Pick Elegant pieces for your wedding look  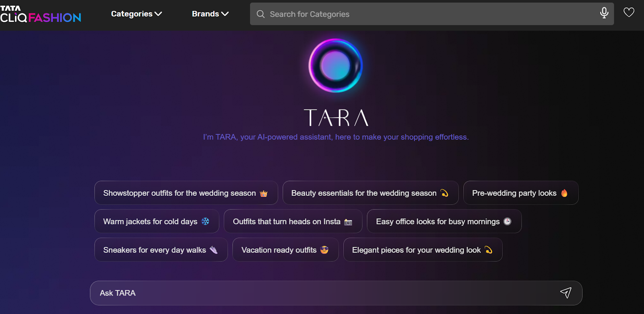tap(423, 250)
